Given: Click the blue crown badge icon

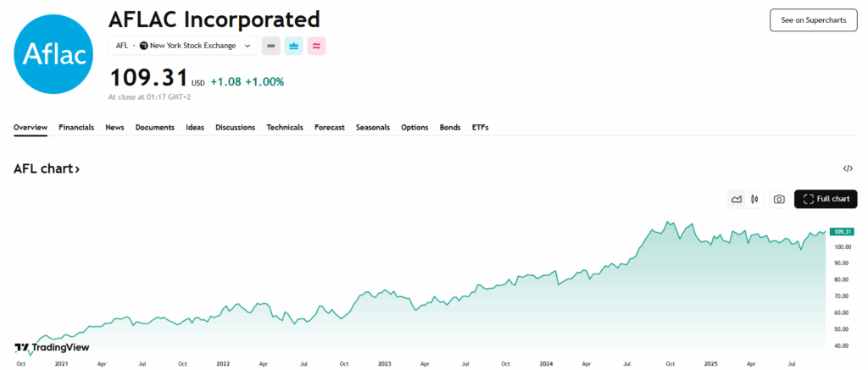Looking at the screenshot, I should point(293,46).
